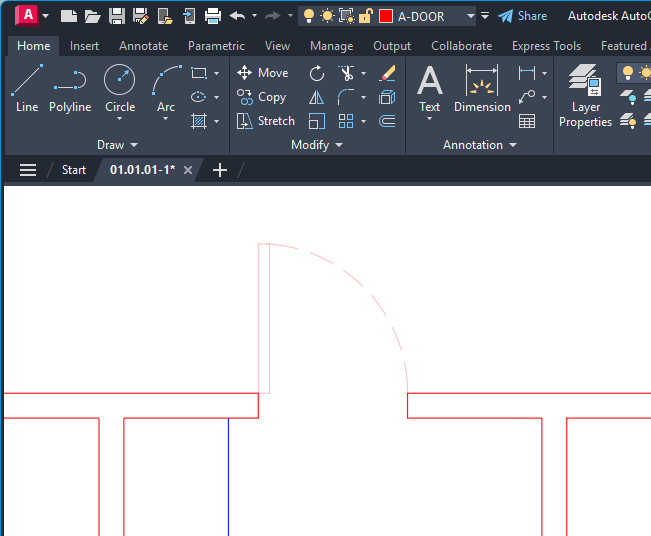This screenshot has height=536, width=651.
Task: Select the Erase tool
Action: 388,73
